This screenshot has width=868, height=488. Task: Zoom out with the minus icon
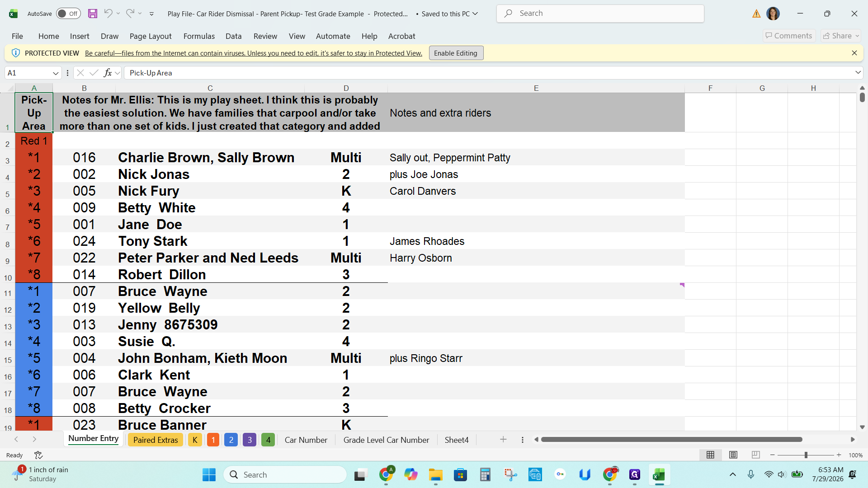773,455
